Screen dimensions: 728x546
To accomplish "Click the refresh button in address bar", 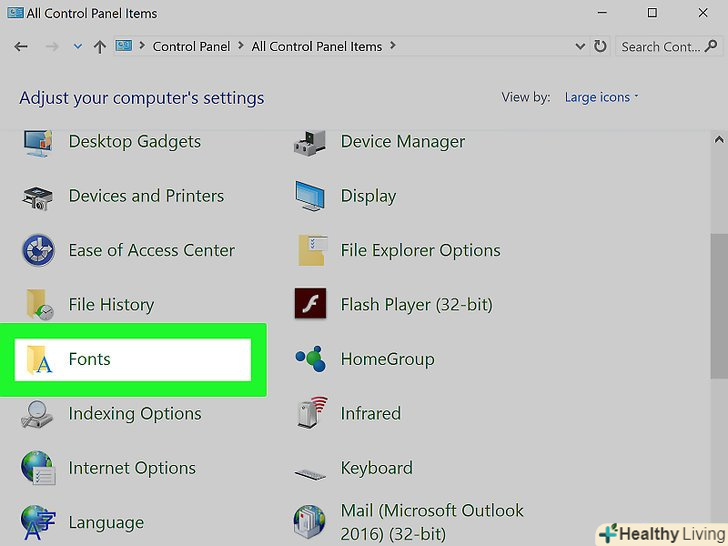I will point(600,46).
